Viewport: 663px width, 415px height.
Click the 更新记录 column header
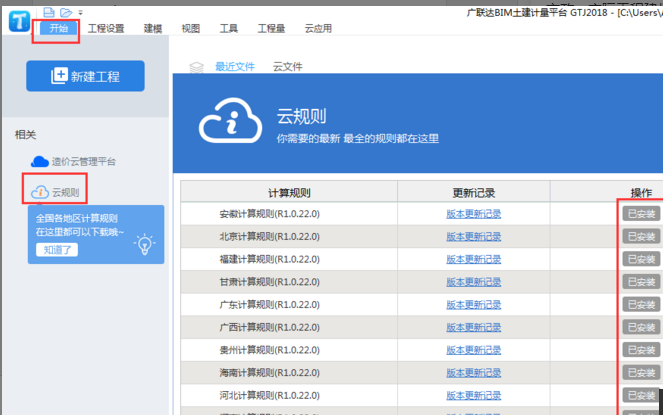pyautogui.click(x=474, y=193)
